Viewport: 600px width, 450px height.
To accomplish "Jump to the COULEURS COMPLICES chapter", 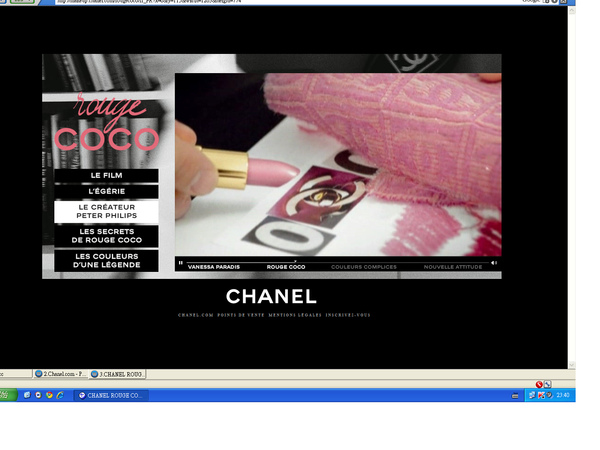I will point(364,267).
